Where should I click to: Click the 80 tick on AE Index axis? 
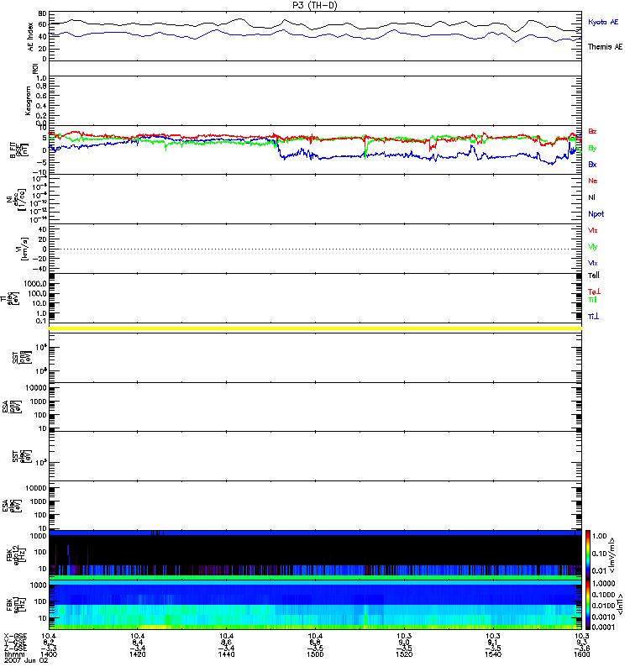[x=42, y=13]
